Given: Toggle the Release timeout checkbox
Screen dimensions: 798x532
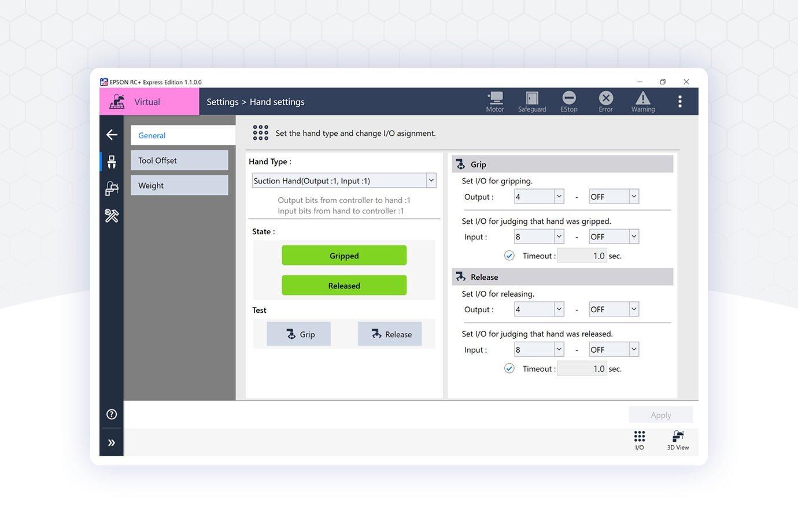Looking at the screenshot, I should 509,368.
